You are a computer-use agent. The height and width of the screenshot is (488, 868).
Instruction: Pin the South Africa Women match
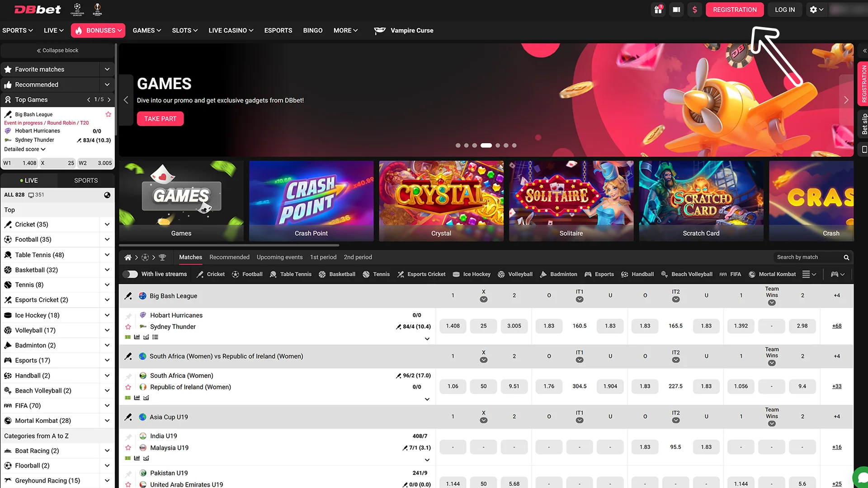pyautogui.click(x=128, y=375)
